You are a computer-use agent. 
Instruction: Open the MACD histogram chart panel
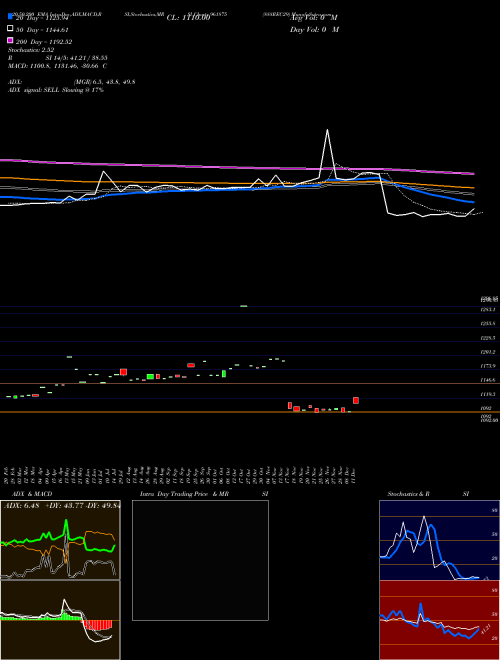[x=60, y=620]
